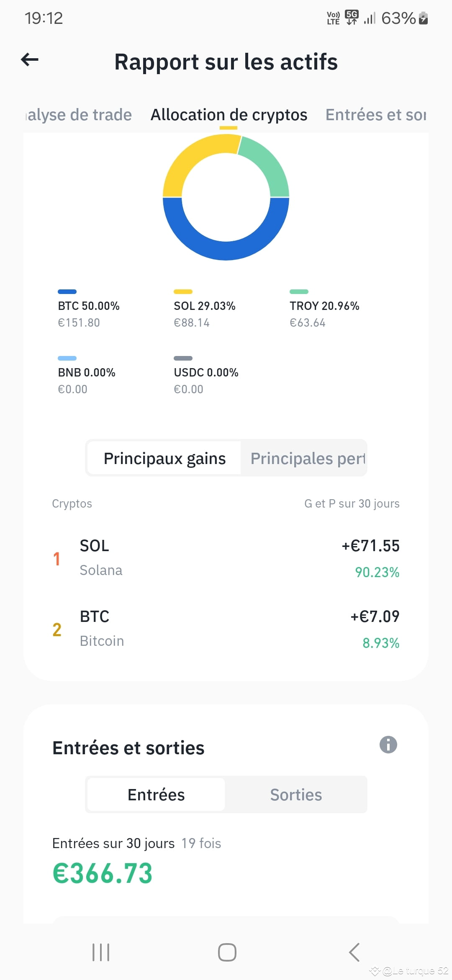Tap the Android back chevron
The height and width of the screenshot is (980, 452).
tap(354, 952)
